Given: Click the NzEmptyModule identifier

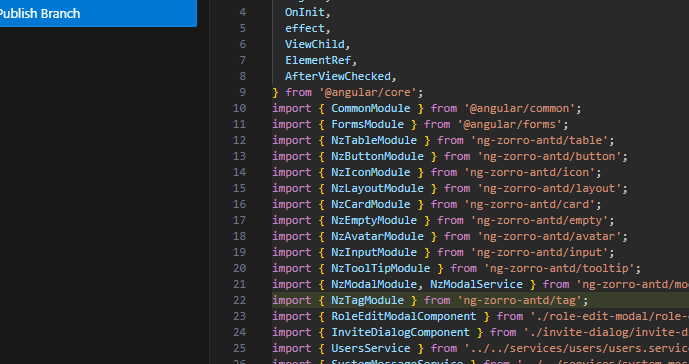Looking at the screenshot, I should [x=374, y=220].
